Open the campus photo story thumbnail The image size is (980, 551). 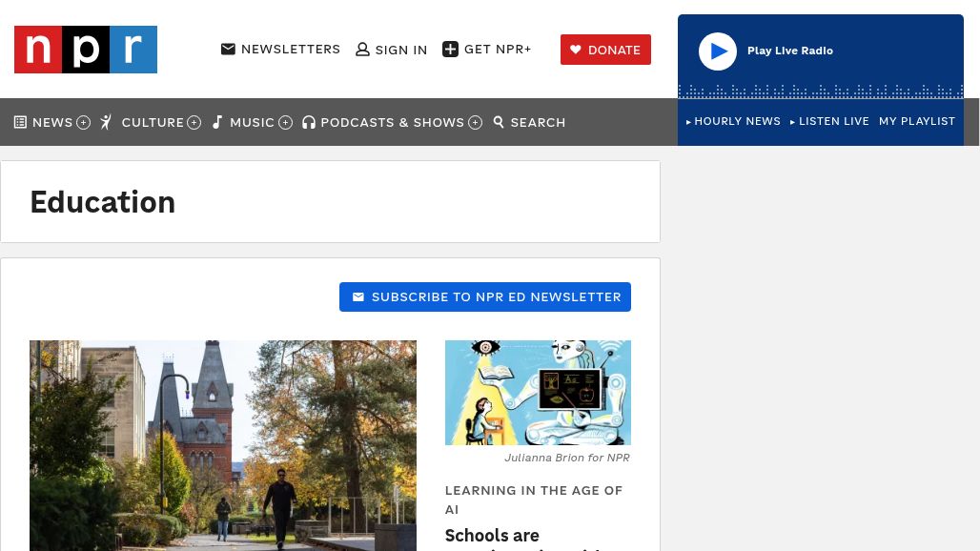(x=223, y=445)
